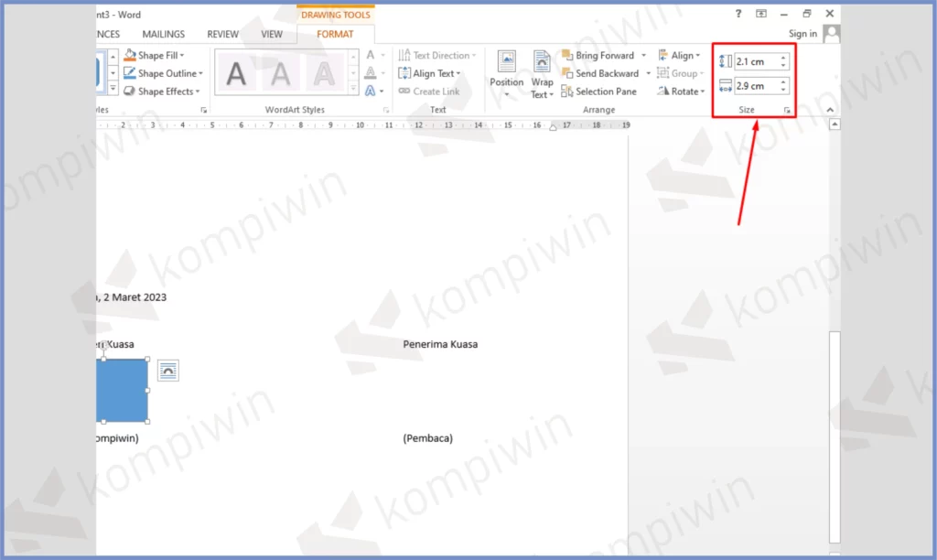Open the Shape Effects dropdown
Viewport: 937px width, 560px height.
[197, 92]
